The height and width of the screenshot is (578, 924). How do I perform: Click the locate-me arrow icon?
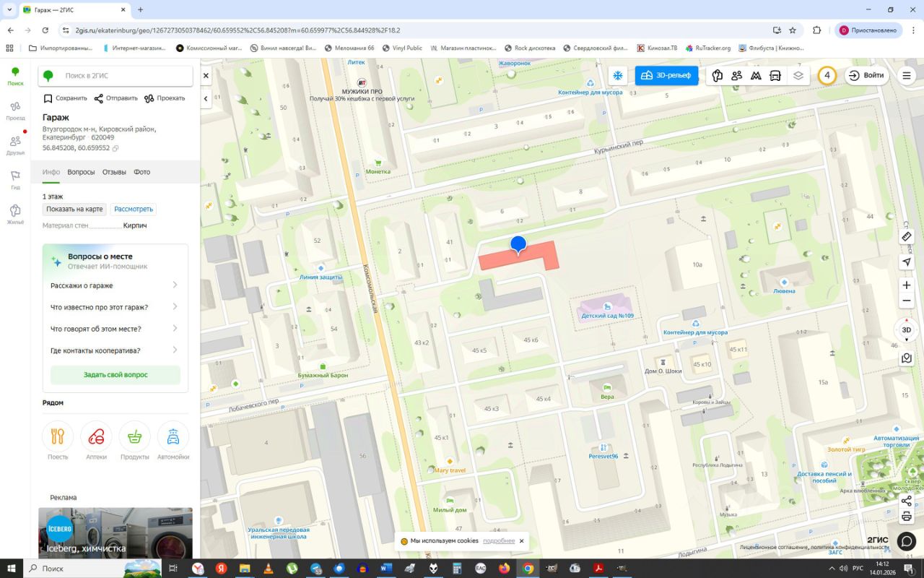pyautogui.click(x=907, y=262)
